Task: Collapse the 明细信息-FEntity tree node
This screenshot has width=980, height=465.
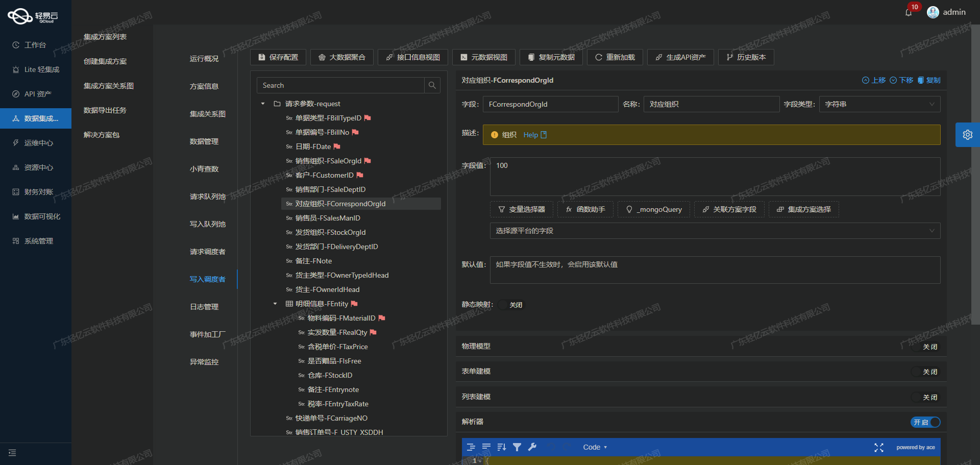Action: (275, 304)
